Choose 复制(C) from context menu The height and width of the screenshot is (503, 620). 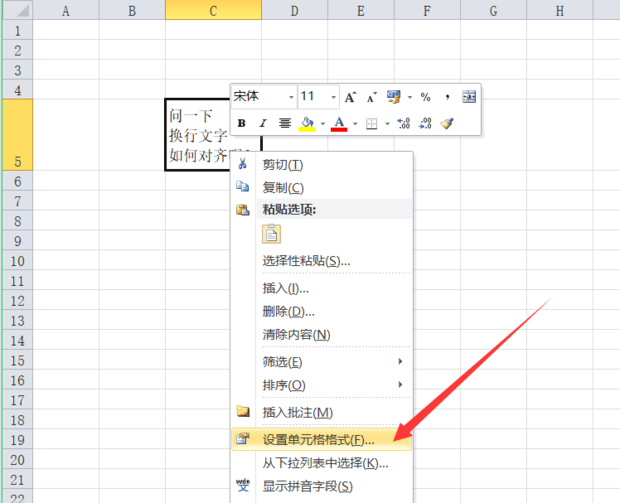pyautogui.click(x=322, y=188)
